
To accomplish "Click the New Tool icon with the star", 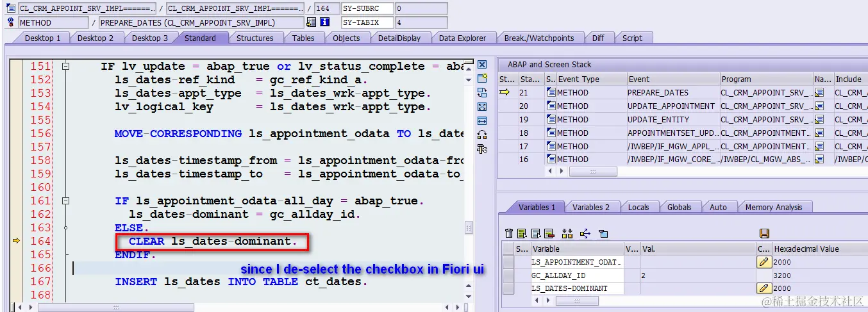I will point(482,79).
